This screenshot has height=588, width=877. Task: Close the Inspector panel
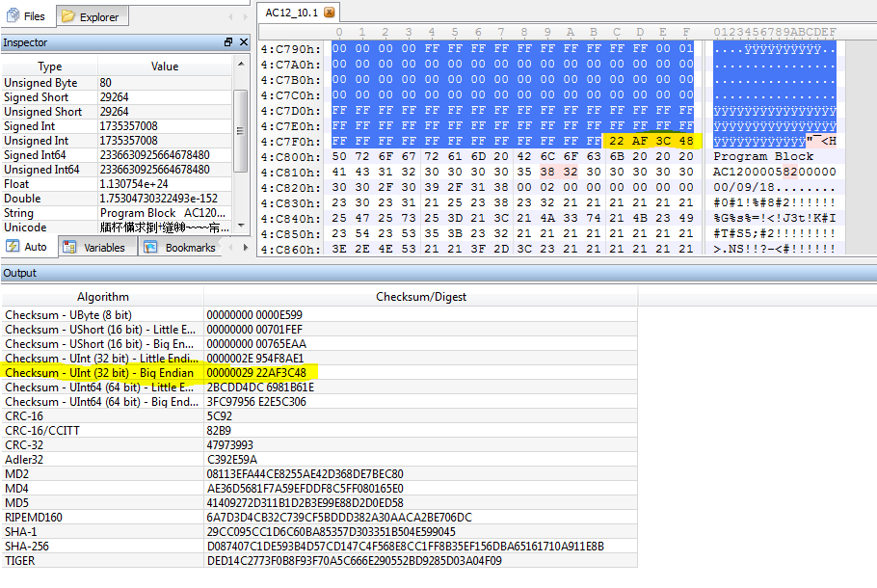(x=243, y=42)
